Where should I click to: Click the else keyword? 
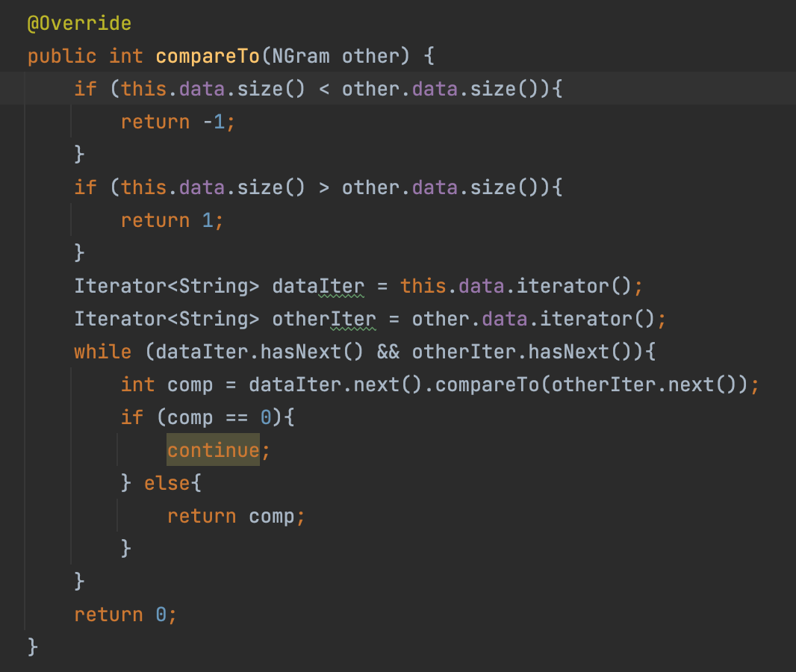(x=167, y=483)
